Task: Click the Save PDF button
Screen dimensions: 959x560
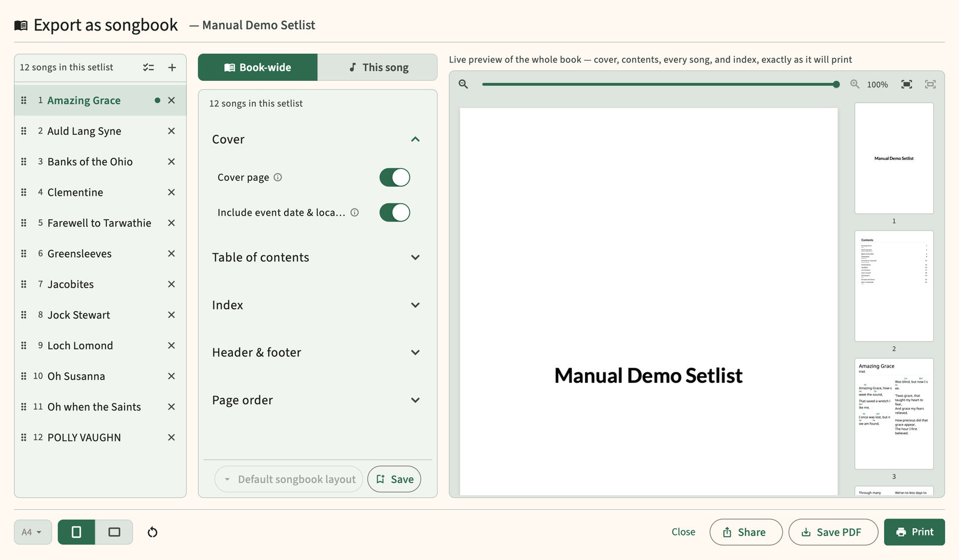Action: coord(833,532)
